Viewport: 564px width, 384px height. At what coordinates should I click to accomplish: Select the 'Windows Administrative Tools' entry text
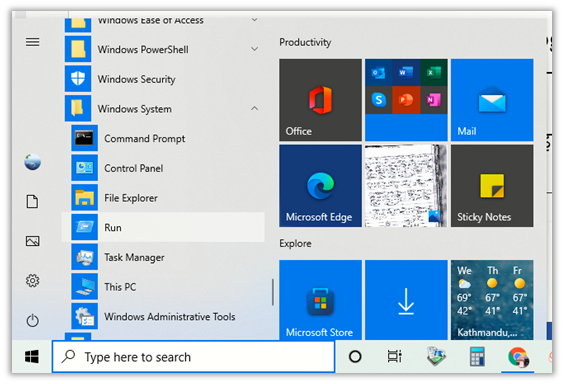point(170,317)
